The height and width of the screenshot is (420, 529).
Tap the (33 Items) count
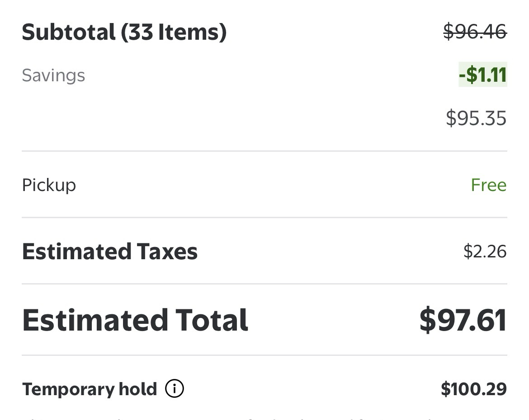pyautogui.click(x=174, y=32)
